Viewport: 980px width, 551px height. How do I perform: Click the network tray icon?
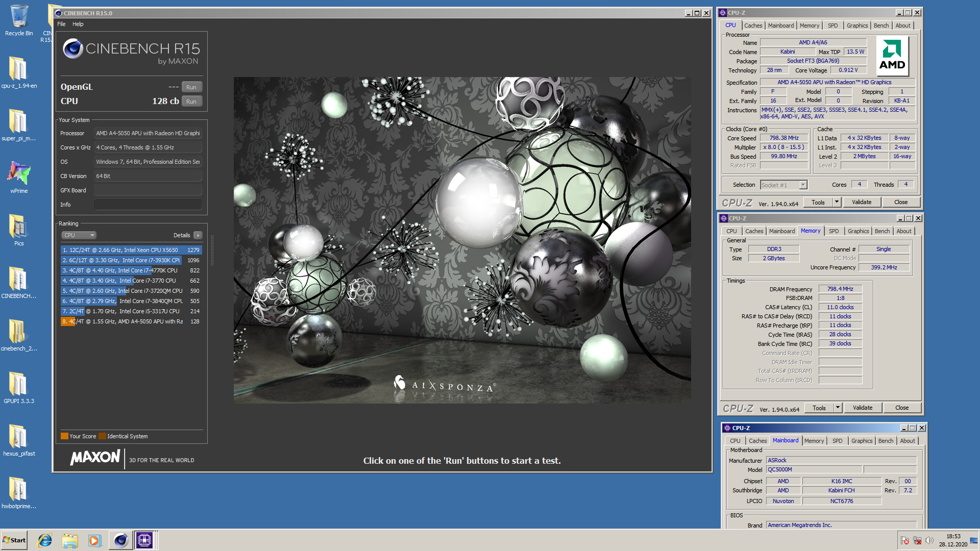pos(917,540)
